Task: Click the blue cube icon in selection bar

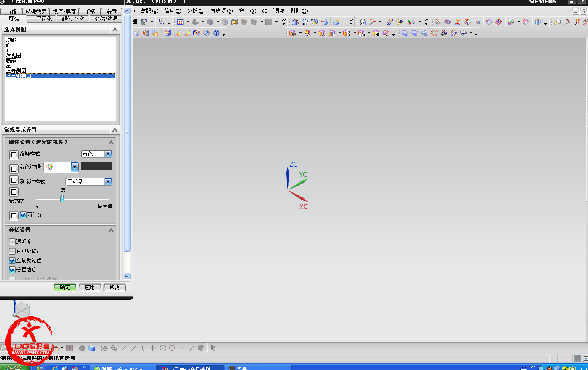Action: (92, 348)
